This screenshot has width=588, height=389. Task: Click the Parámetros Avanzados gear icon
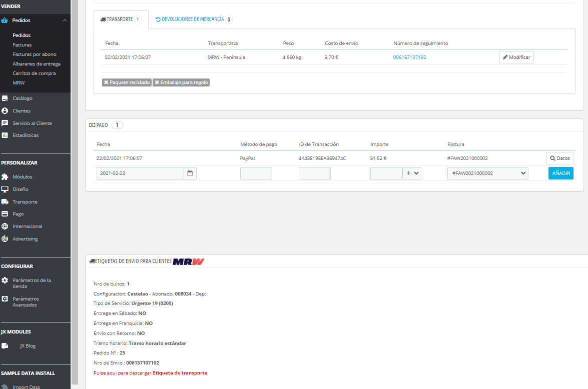pos(5,298)
